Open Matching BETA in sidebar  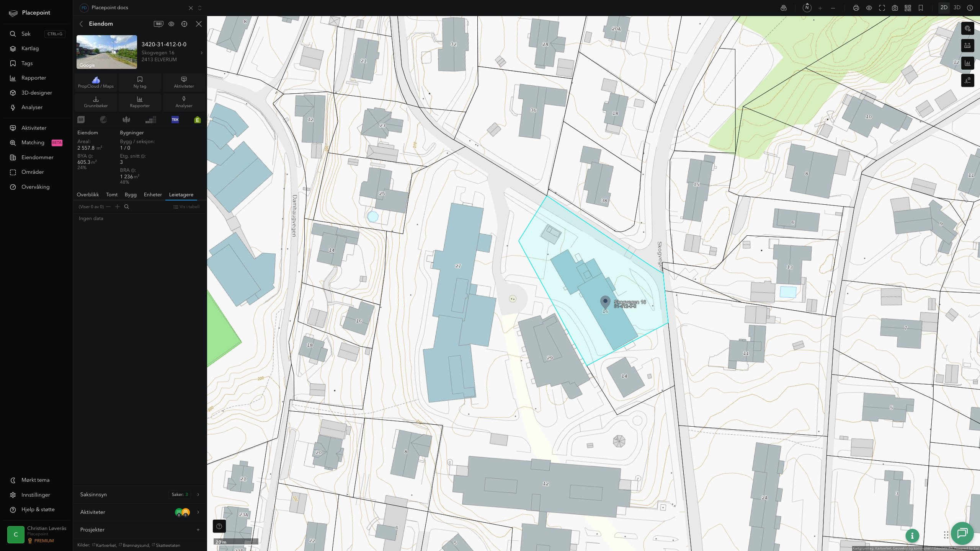coord(37,142)
